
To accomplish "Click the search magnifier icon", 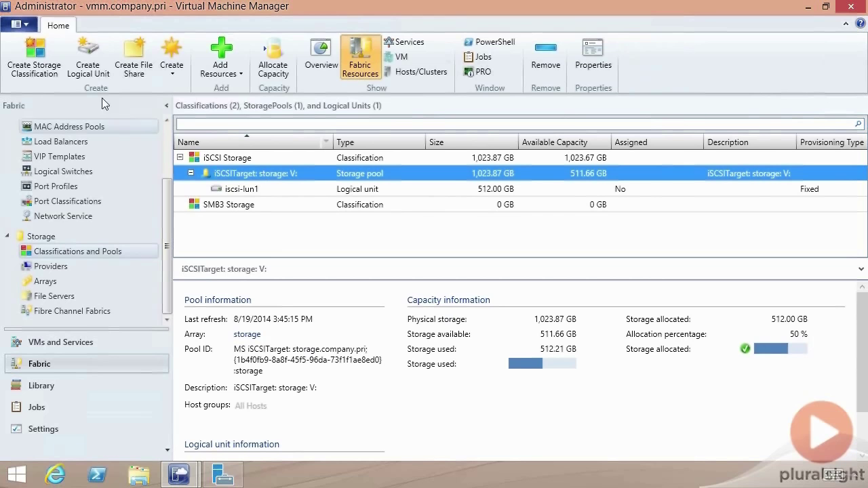I will tap(858, 124).
